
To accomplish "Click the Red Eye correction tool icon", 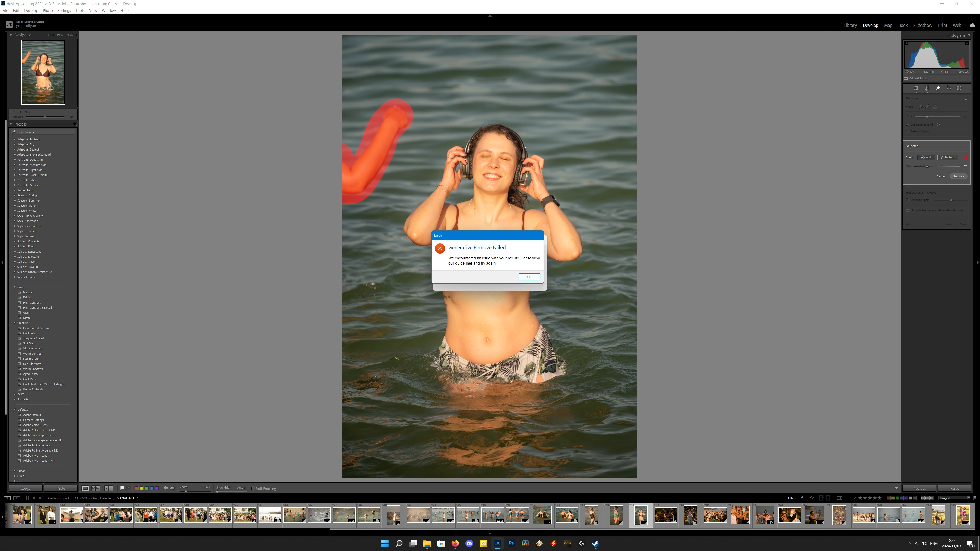I will (x=949, y=88).
